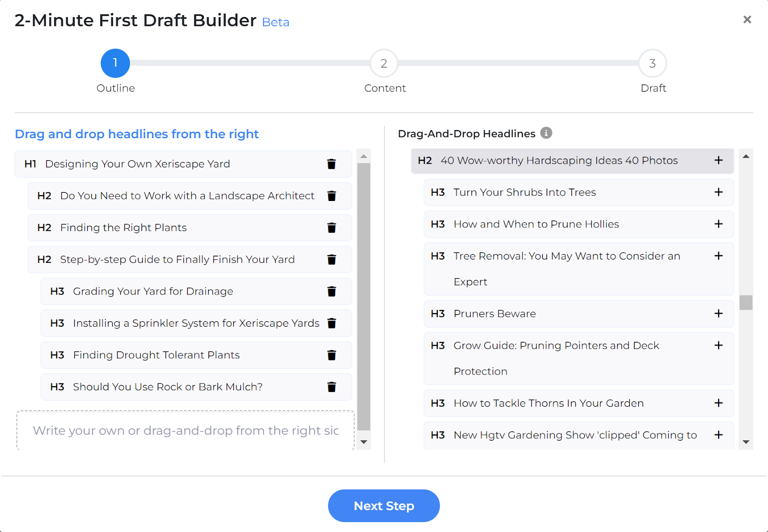Click the outline list's scroll-down arrow

[364, 442]
